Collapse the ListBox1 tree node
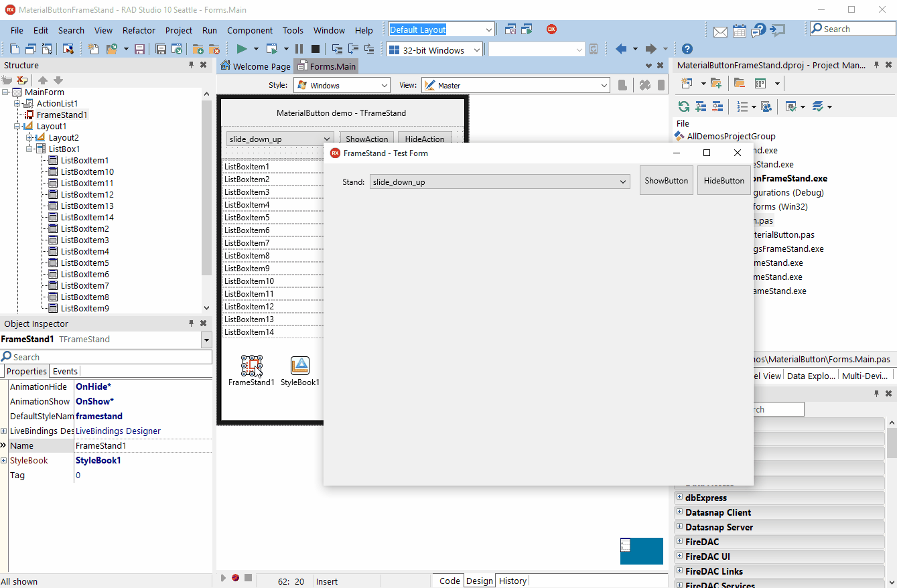Screen dimensions: 897x588 [30, 149]
